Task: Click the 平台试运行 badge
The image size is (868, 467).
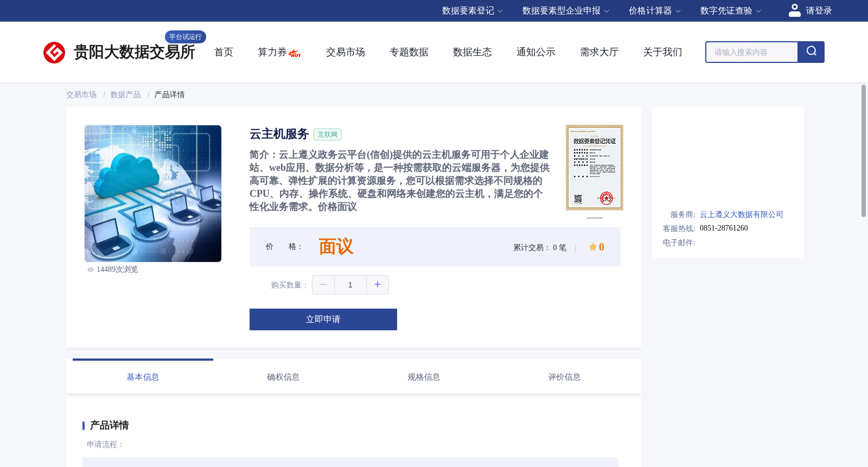Action: pos(186,37)
